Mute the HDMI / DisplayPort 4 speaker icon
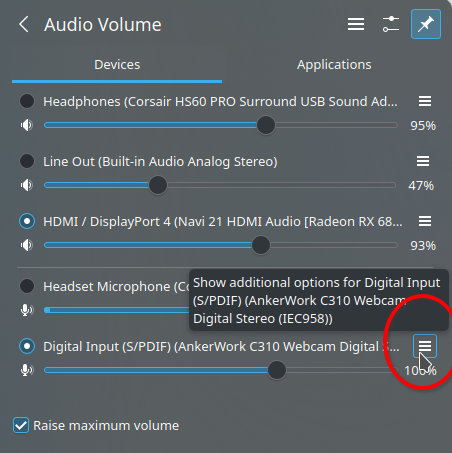452x453 pixels. (27, 245)
